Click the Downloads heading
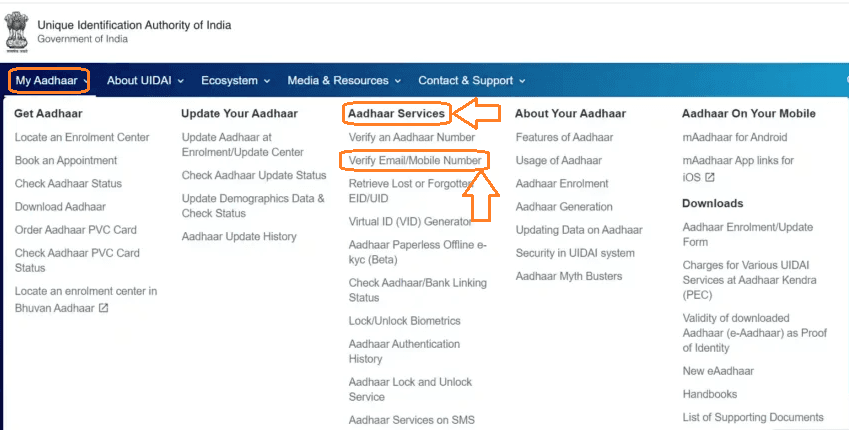Screen dimensions: 849x430 pyautogui.click(x=713, y=203)
